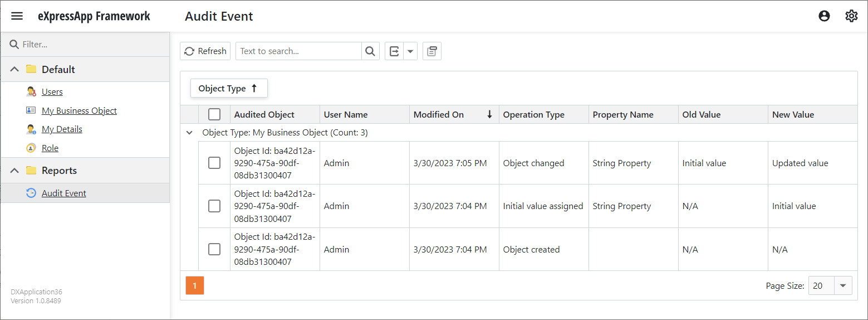Open the Role link
Image resolution: width=868 pixels, height=320 pixels.
[50, 148]
